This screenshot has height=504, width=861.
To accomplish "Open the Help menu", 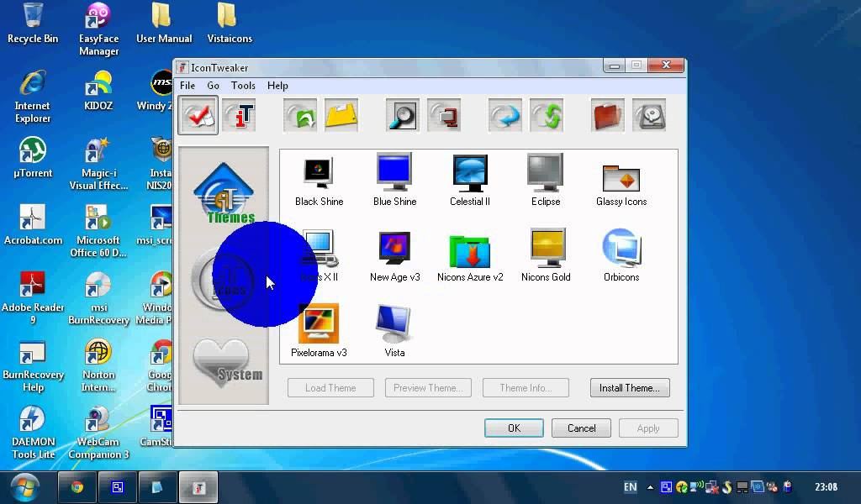I will click(x=277, y=86).
